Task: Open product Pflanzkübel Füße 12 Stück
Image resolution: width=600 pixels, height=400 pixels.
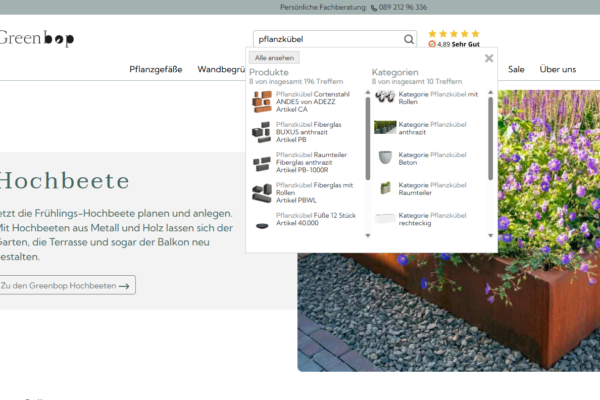Action: pos(316,219)
